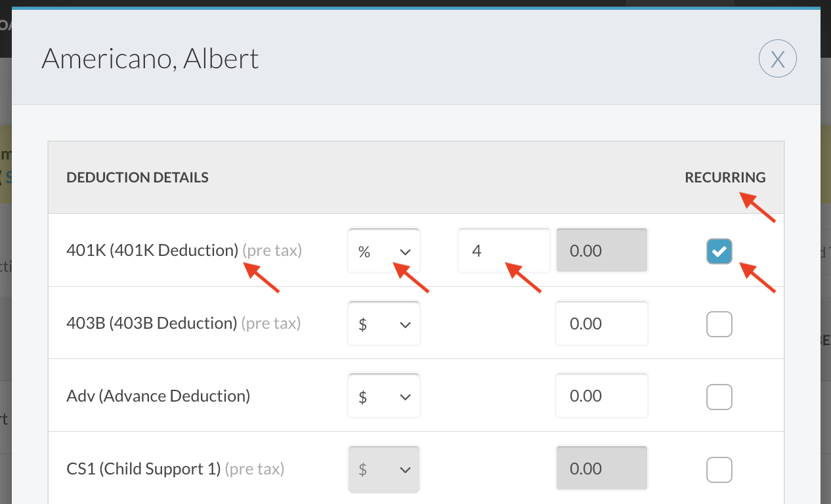This screenshot has height=504, width=831.
Task: Click the 401K grayed amount field
Action: coord(601,251)
